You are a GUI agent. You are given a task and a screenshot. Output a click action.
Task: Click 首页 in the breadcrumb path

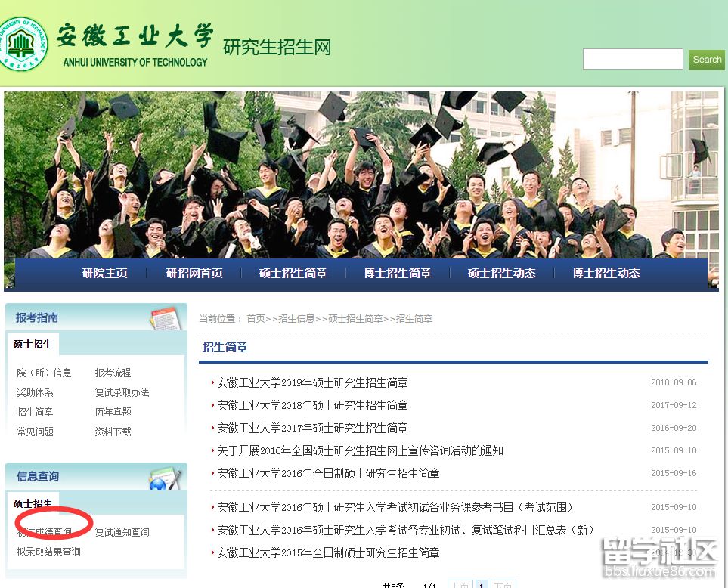pos(256,319)
